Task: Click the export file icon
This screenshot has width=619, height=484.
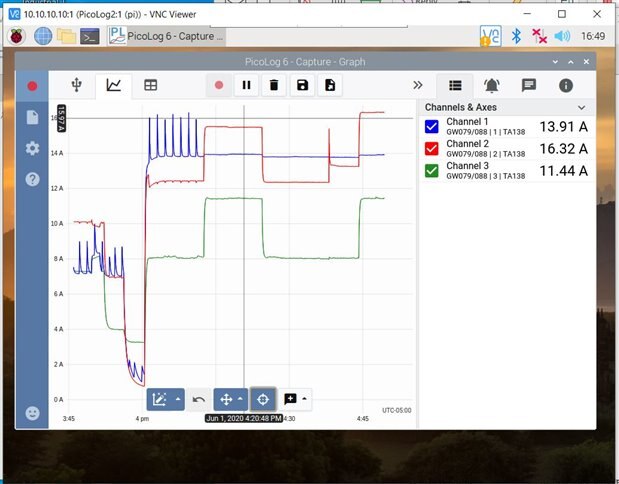Action: 330,86
